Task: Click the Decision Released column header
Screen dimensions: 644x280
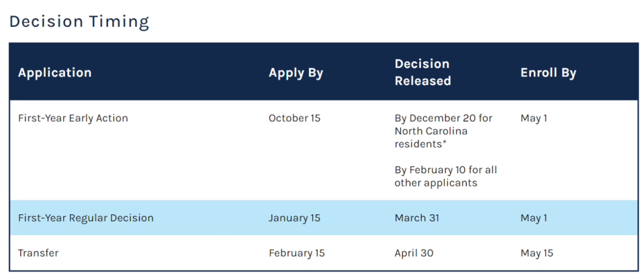Action: point(422,72)
